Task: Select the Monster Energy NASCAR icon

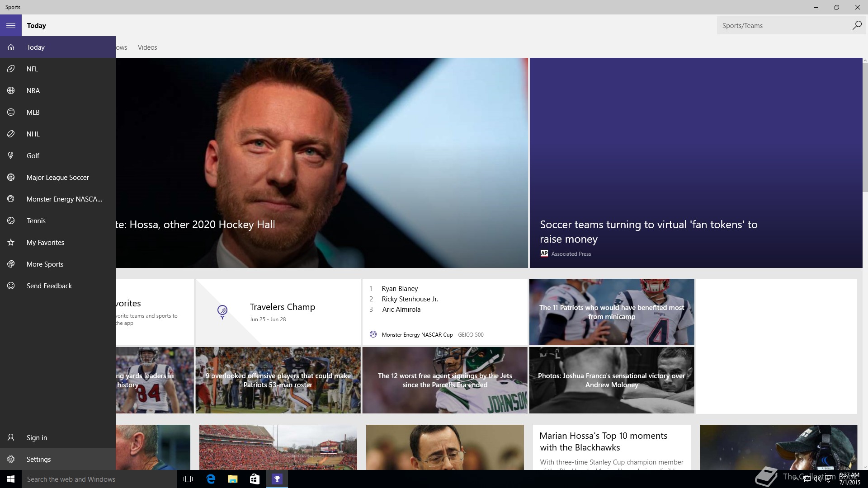Action: coord(11,199)
